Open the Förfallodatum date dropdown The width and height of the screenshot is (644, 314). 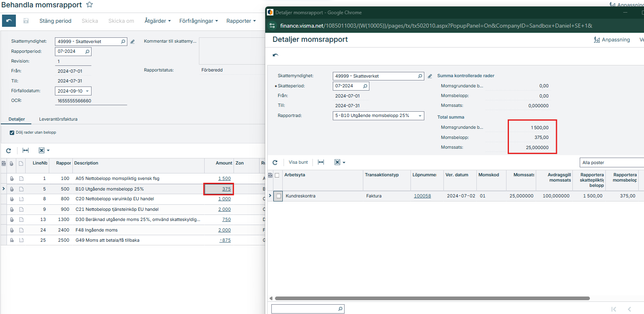[x=87, y=91]
